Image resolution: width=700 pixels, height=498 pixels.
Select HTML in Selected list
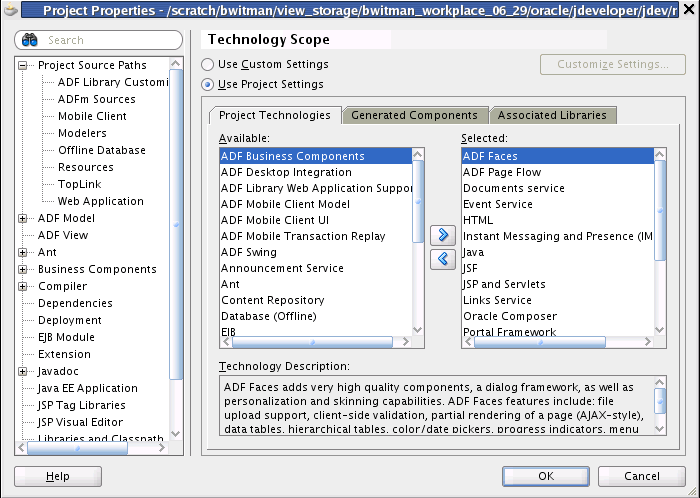coord(558,220)
